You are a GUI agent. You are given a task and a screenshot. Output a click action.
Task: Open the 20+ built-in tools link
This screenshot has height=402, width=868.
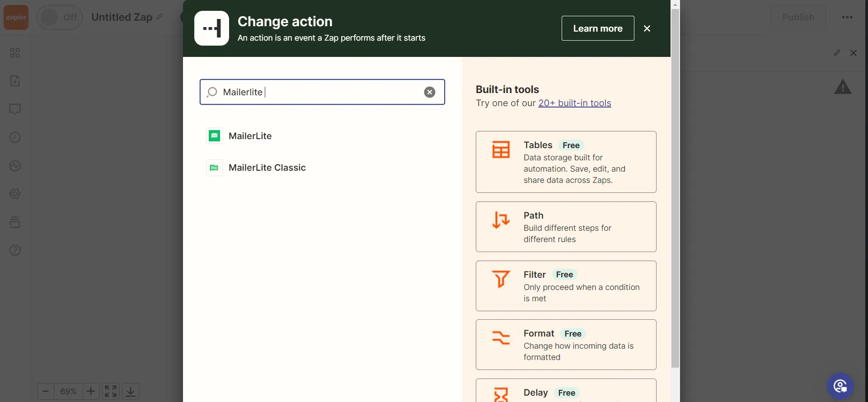tap(575, 103)
